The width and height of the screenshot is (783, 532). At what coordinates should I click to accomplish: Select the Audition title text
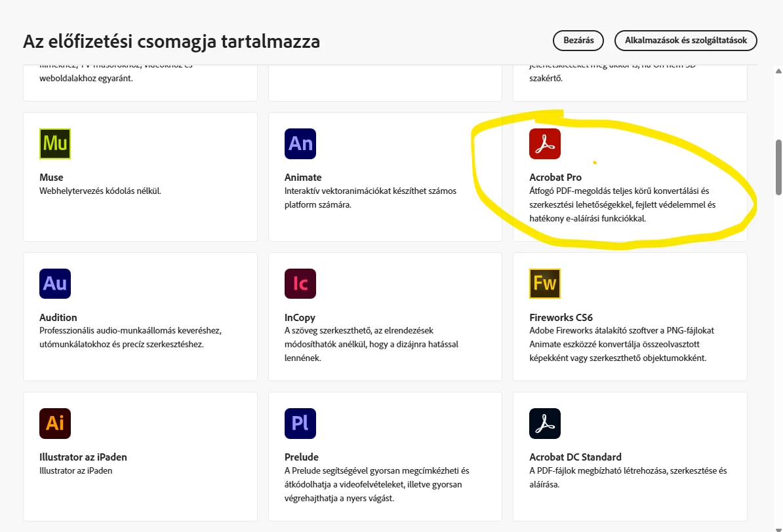58,317
